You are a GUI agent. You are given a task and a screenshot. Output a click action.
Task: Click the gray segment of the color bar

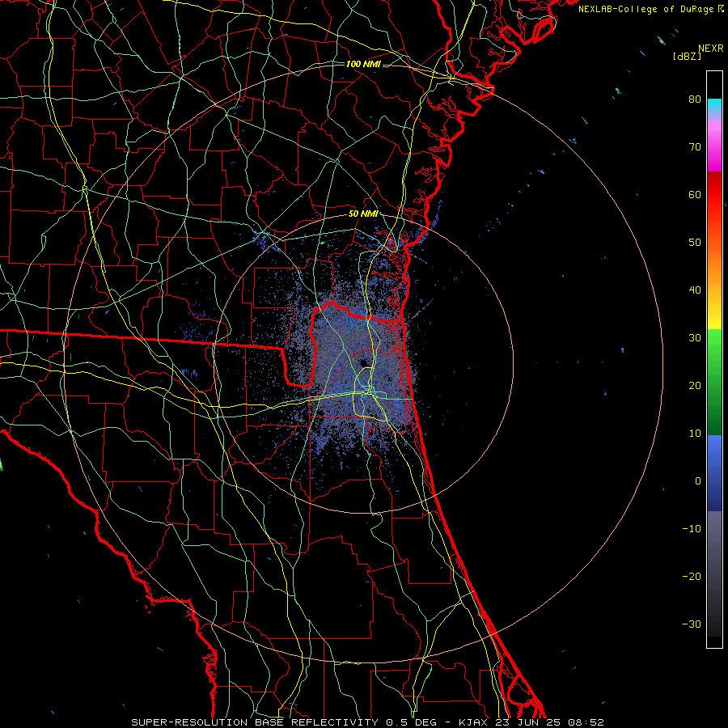tap(714, 574)
